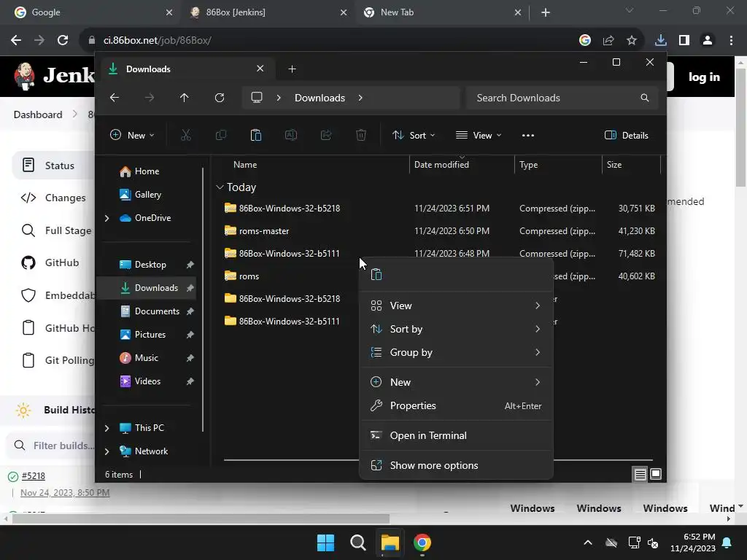The height and width of the screenshot is (560, 747).
Task: Open Chrome three-dot menu
Action: point(731,41)
